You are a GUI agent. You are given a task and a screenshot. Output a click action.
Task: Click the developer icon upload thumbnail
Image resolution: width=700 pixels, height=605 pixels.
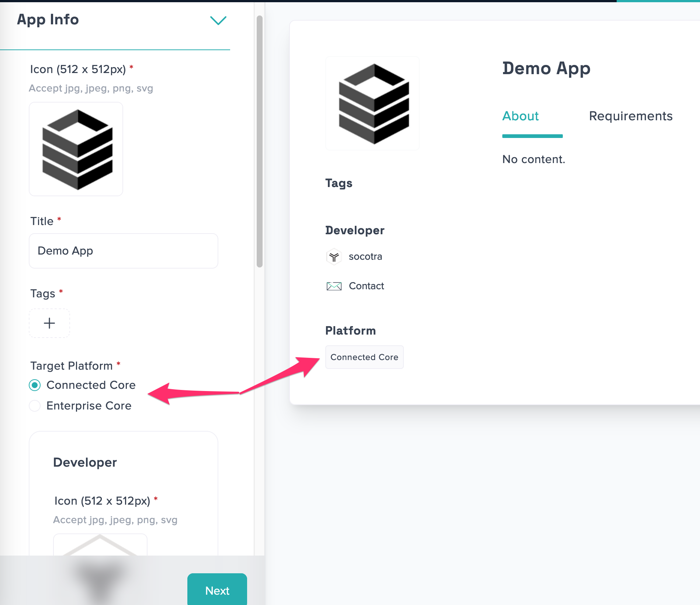[100, 544]
